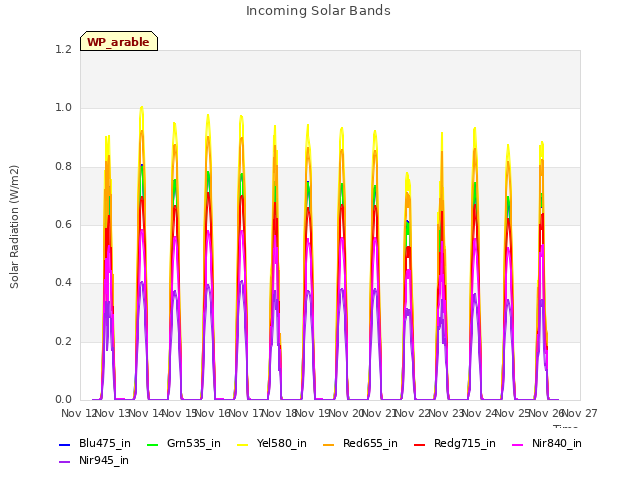Click the 1.0 y-axis tick label
Image resolution: width=640 pixels, height=480 pixels.
click(x=63, y=108)
